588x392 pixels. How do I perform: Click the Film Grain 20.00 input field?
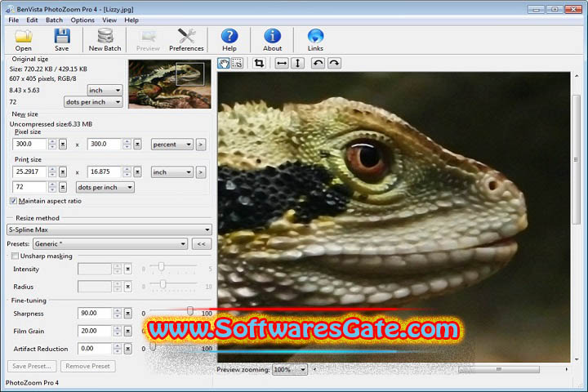click(x=95, y=331)
